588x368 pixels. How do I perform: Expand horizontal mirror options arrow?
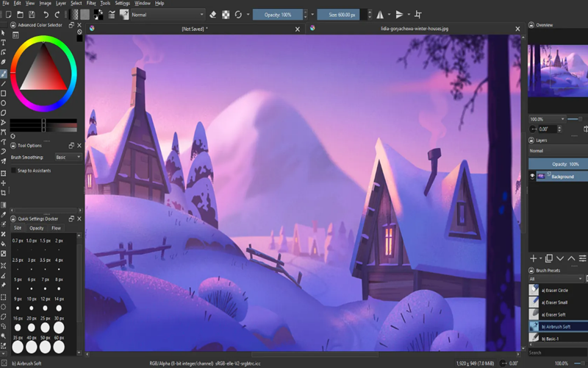tap(389, 15)
